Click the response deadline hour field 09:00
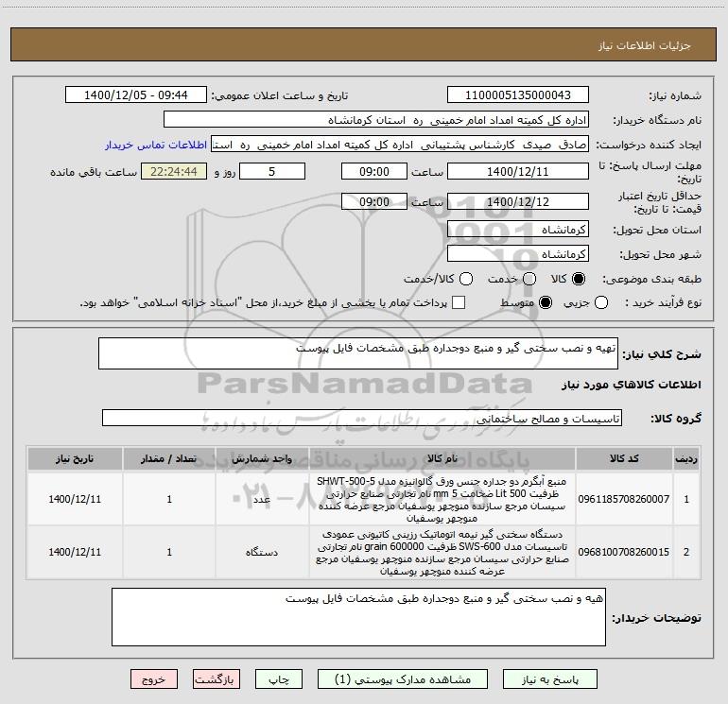The height and width of the screenshot is (704, 728). click(374, 171)
